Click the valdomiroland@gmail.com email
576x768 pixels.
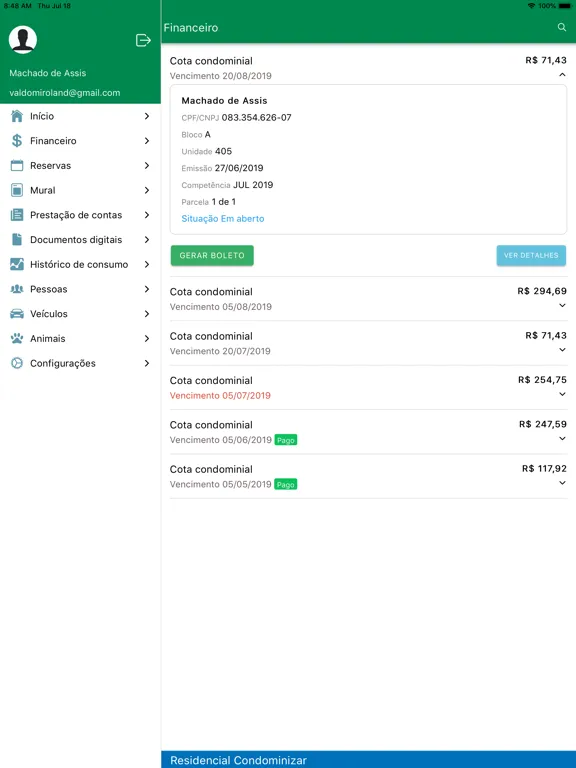point(65,93)
